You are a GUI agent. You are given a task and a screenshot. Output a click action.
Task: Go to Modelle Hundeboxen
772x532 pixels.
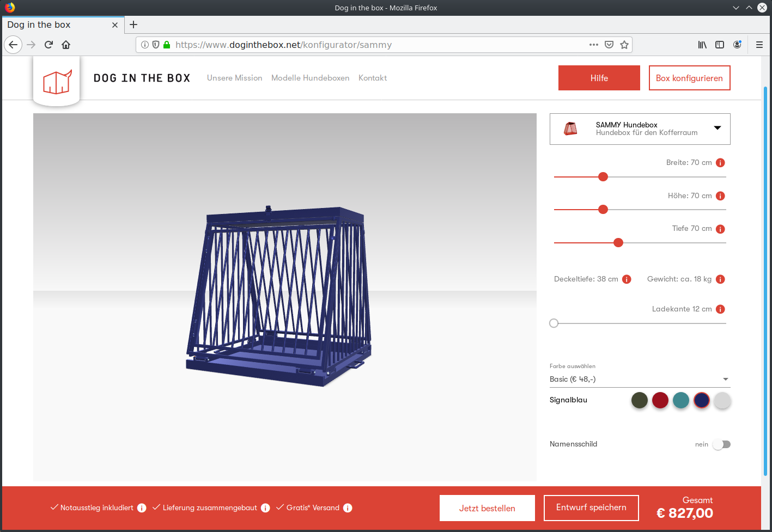point(311,78)
